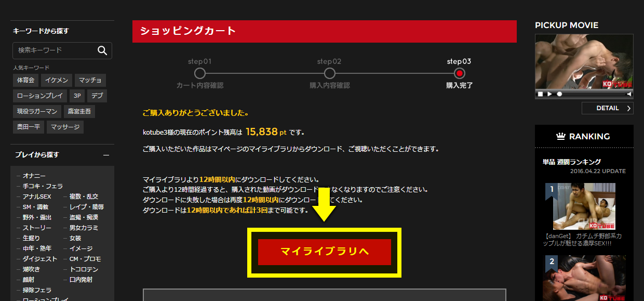Image resolution: width=644 pixels, height=301 pixels.
Task: Open the ダイジェスト category
Action: (40, 259)
